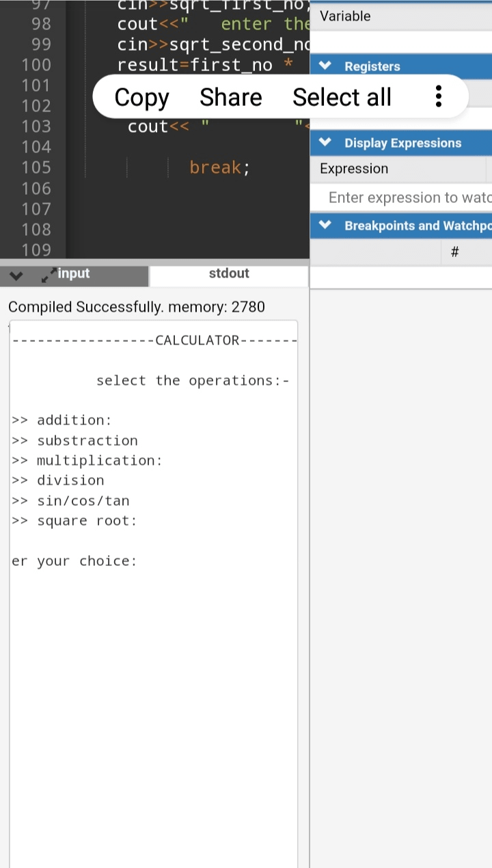
Task: Open the input tab
Action: [73, 274]
